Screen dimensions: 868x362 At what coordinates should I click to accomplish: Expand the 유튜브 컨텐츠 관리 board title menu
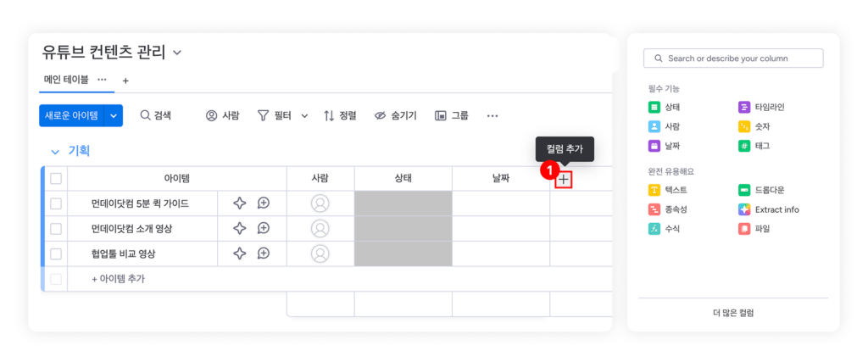tap(177, 53)
